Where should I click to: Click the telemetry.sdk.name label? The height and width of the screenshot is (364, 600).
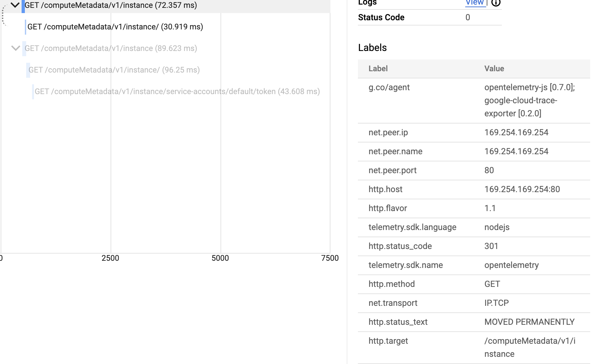[x=406, y=265]
